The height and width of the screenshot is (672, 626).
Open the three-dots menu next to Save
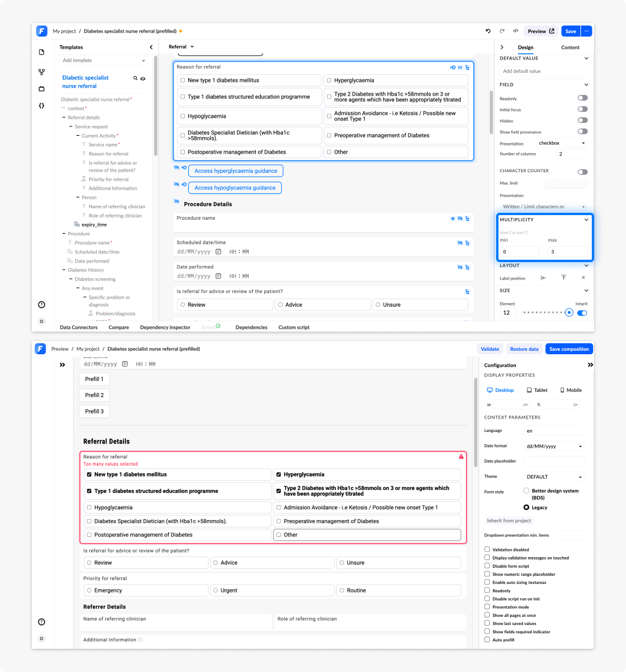point(587,31)
